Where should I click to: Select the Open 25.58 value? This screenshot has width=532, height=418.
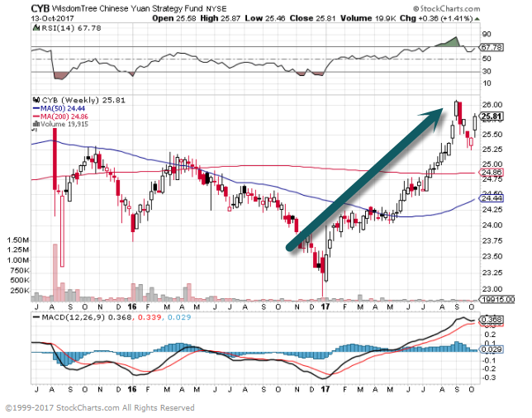click(x=174, y=18)
